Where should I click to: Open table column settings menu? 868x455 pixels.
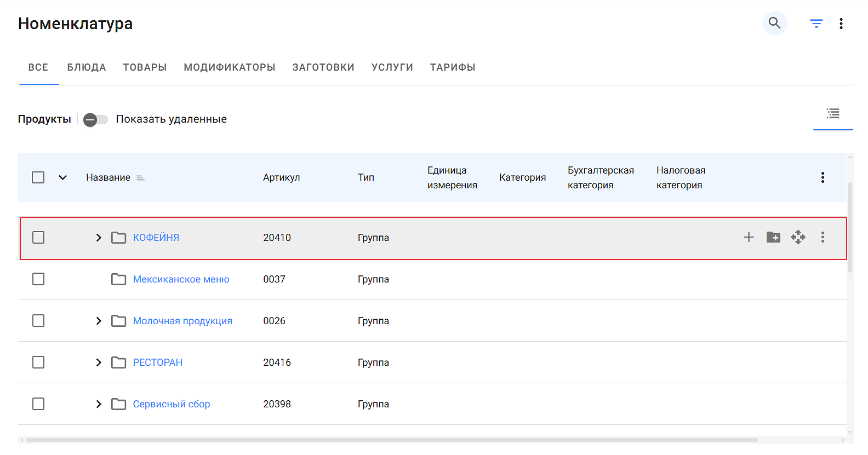point(822,177)
